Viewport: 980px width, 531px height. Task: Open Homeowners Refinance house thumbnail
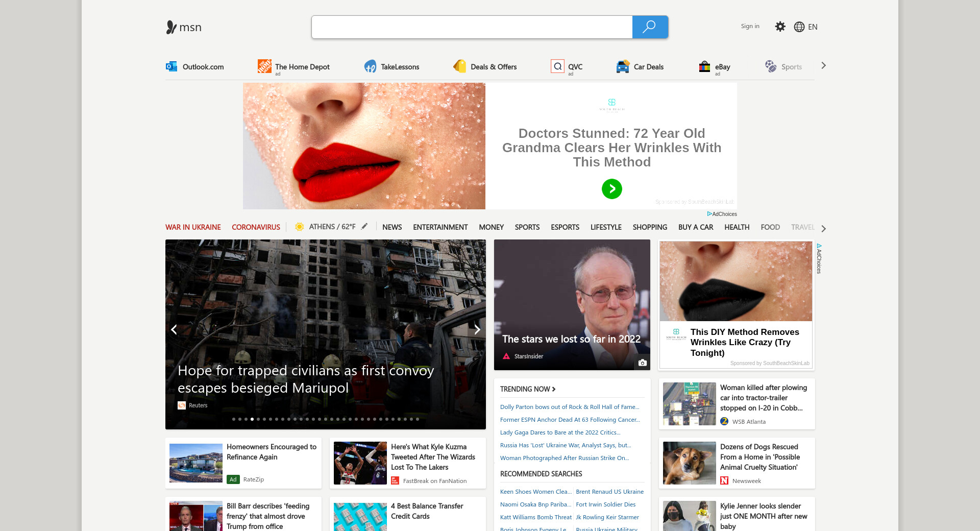(196, 463)
